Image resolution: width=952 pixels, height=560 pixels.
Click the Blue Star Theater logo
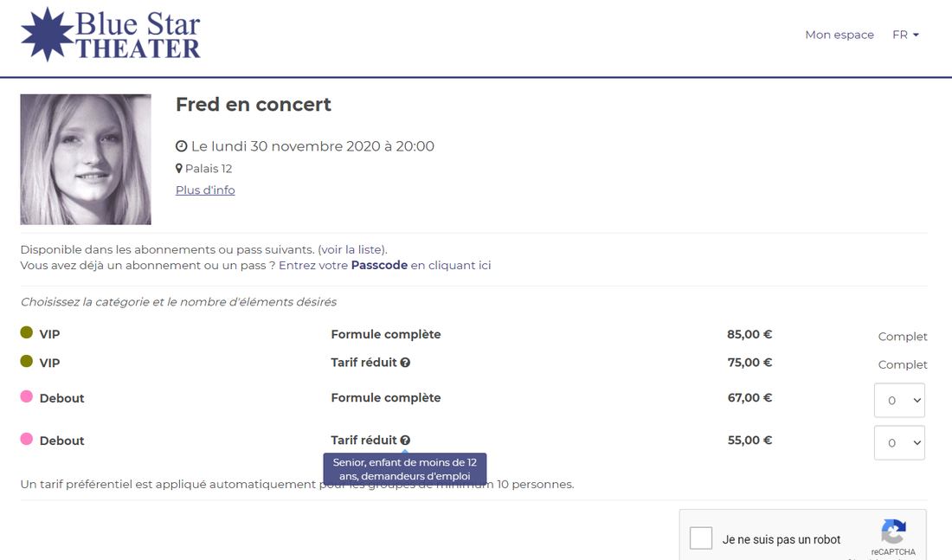(x=111, y=35)
